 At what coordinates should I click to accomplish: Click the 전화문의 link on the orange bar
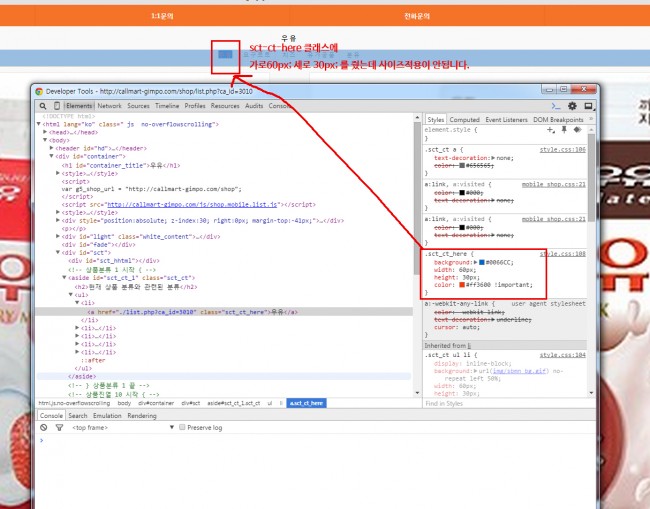click(417, 16)
